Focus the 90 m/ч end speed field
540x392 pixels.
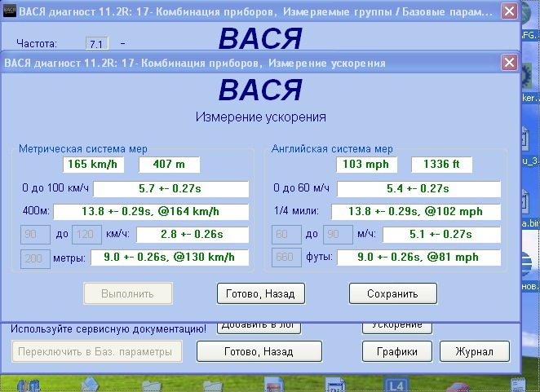(338, 235)
